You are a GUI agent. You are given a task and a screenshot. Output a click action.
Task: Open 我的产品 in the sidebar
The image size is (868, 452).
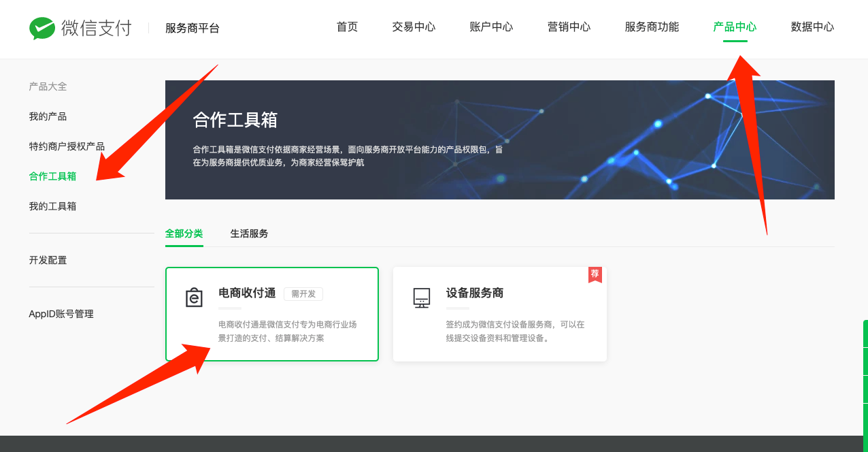point(48,116)
